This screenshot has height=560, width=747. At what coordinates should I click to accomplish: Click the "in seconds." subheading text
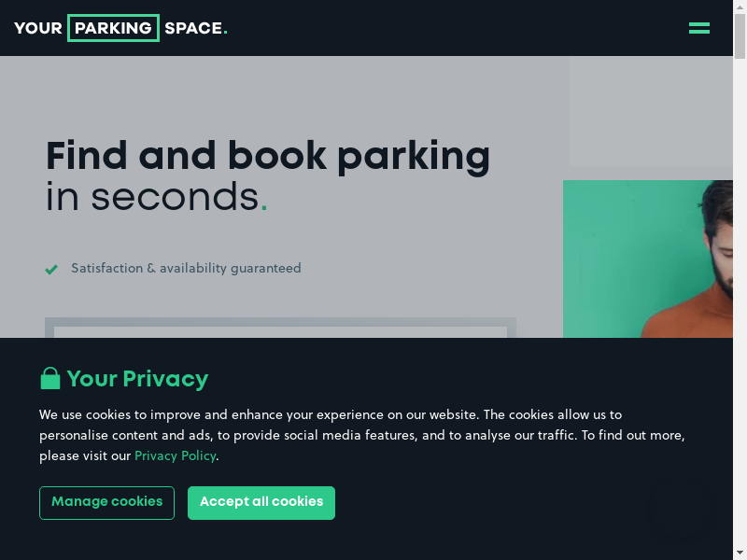pyautogui.click(x=156, y=197)
